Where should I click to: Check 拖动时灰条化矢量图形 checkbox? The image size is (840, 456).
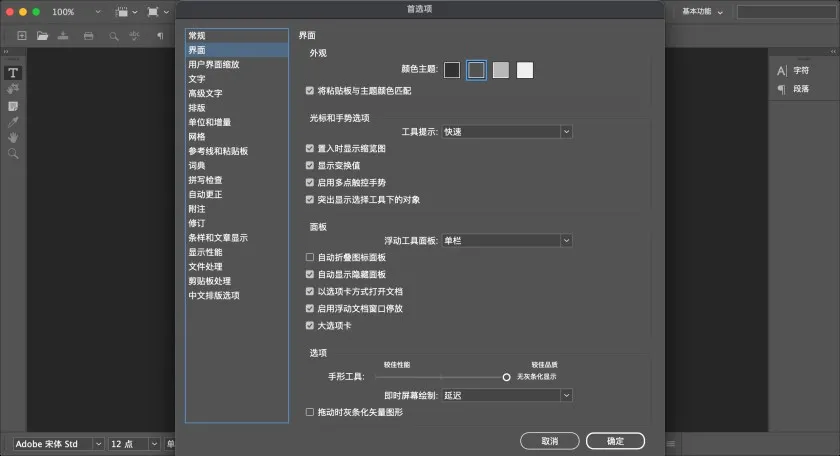pos(310,412)
